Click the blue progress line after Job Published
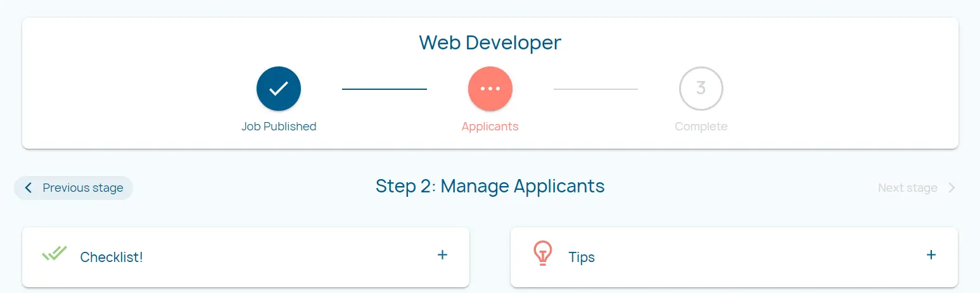980x293 pixels. (384, 89)
